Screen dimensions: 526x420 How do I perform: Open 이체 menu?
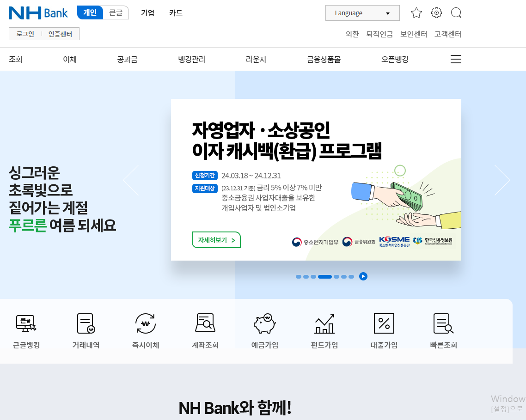point(70,60)
